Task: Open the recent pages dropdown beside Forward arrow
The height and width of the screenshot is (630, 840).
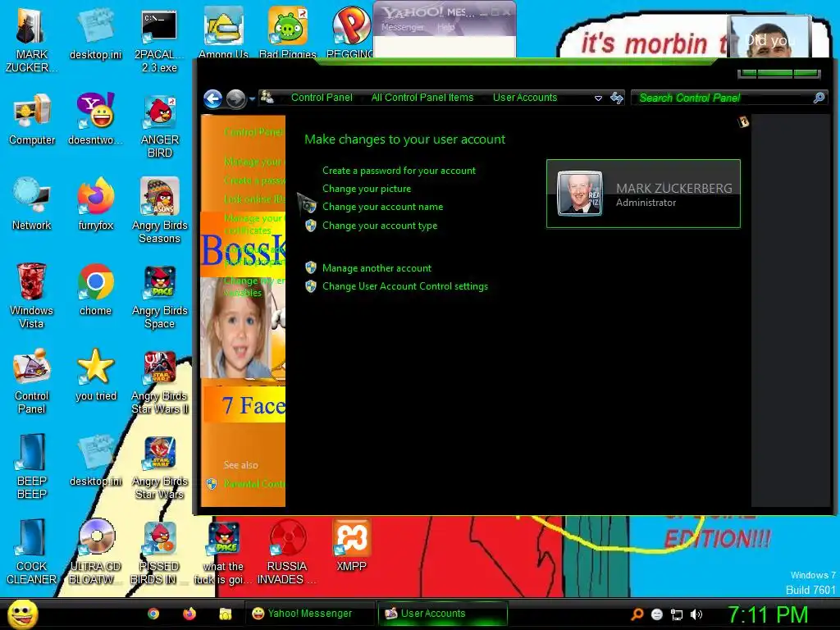Action: (252, 98)
